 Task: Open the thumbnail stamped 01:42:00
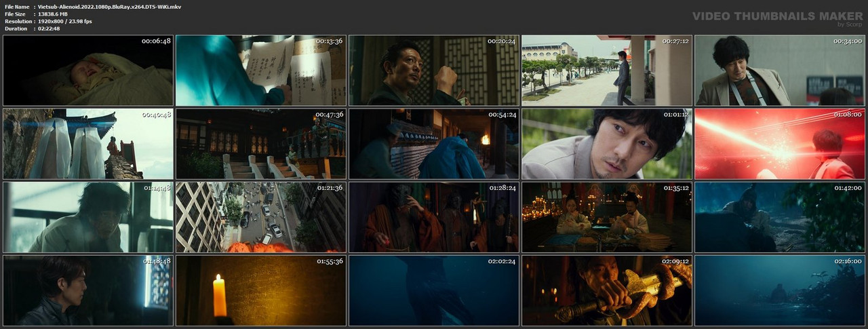pyautogui.click(x=780, y=217)
